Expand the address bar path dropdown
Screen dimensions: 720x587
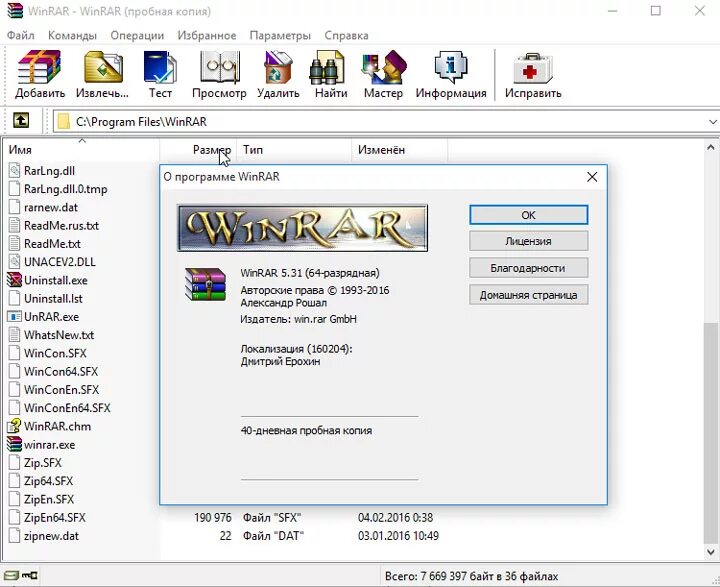tap(712, 122)
